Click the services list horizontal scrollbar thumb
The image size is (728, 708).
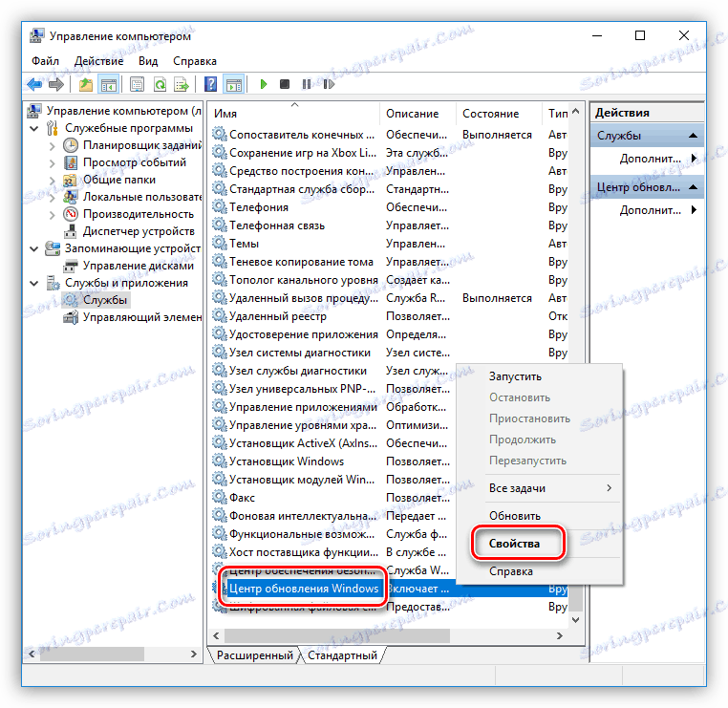tap(336, 635)
